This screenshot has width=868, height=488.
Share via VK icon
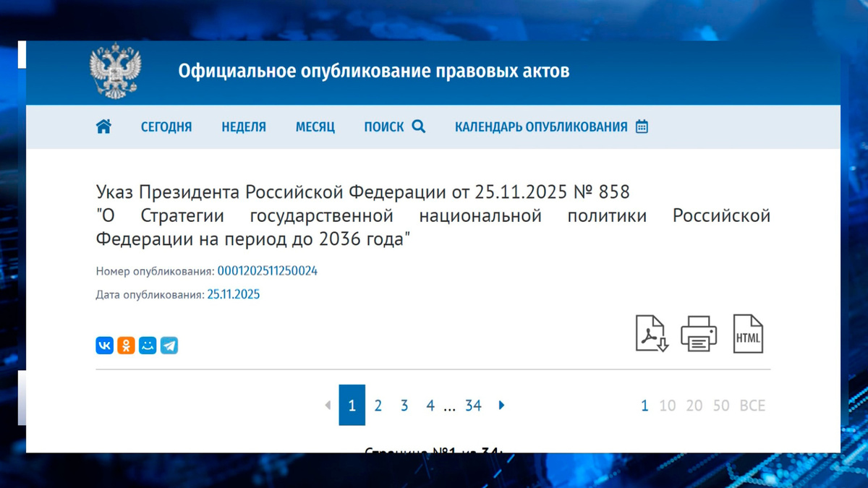tap(105, 346)
